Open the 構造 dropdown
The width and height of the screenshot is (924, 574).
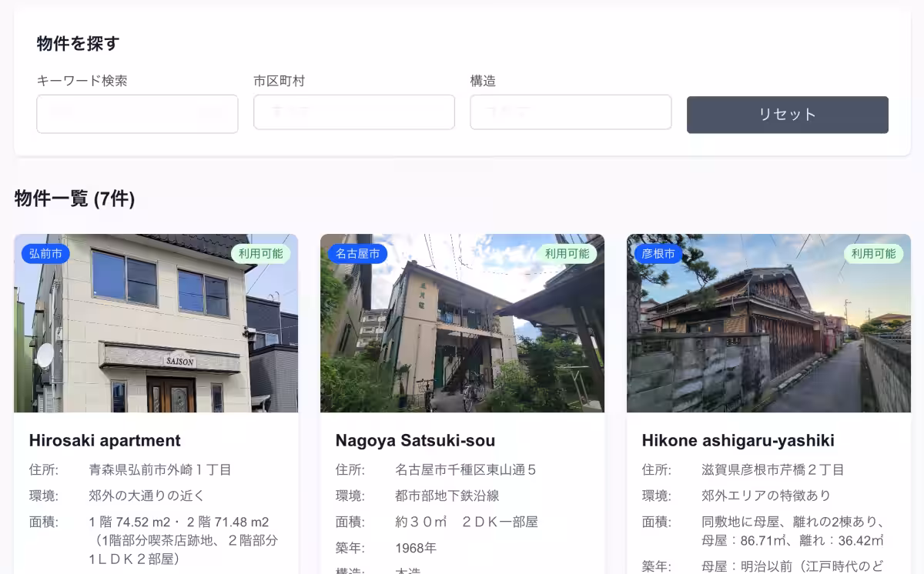[x=571, y=112]
